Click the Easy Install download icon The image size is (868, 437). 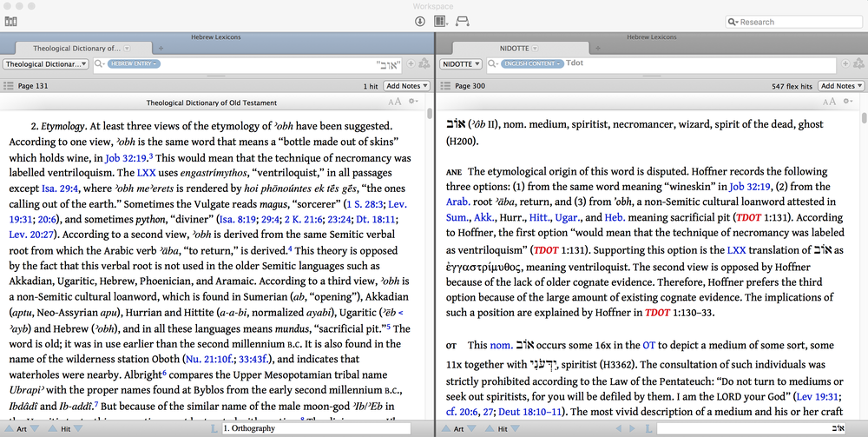click(x=420, y=21)
